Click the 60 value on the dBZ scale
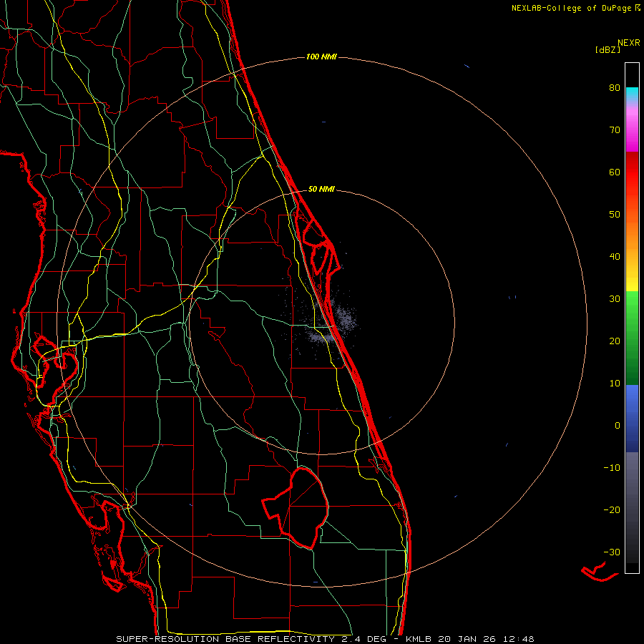This screenshot has width=644, height=644. pos(615,172)
